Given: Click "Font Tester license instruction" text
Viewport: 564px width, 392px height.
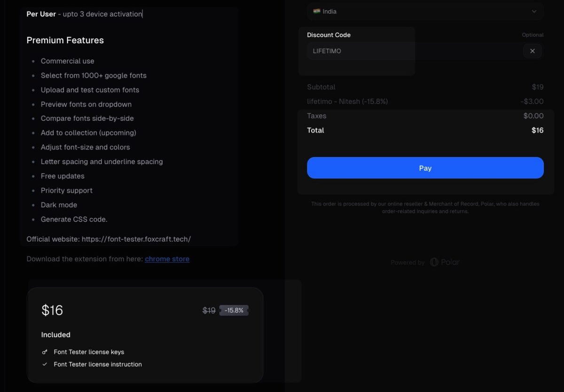Looking at the screenshot, I should [98, 364].
